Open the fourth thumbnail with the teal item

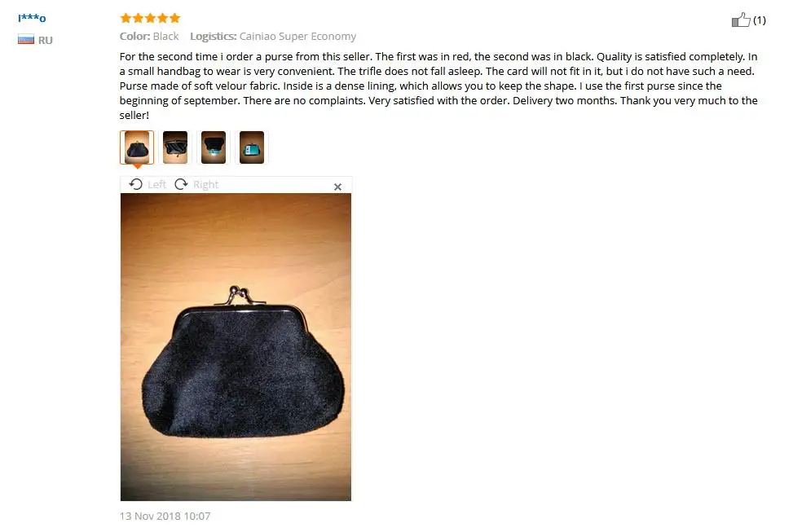(252, 147)
